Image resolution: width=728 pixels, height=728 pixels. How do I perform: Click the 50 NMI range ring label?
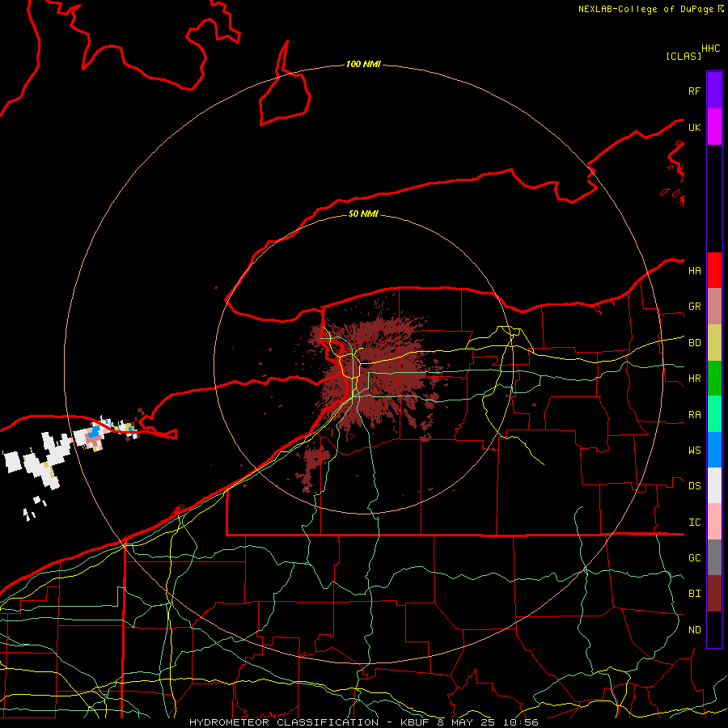(x=363, y=214)
